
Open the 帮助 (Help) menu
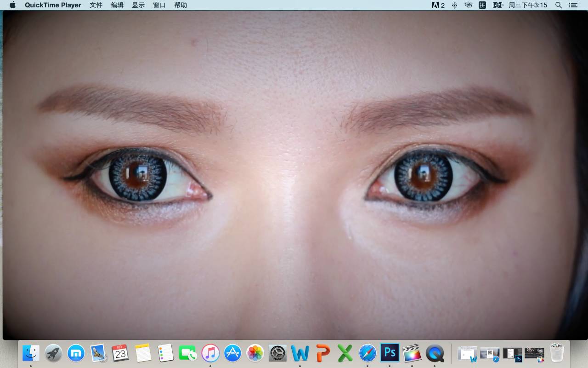click(x=181, y=5)
